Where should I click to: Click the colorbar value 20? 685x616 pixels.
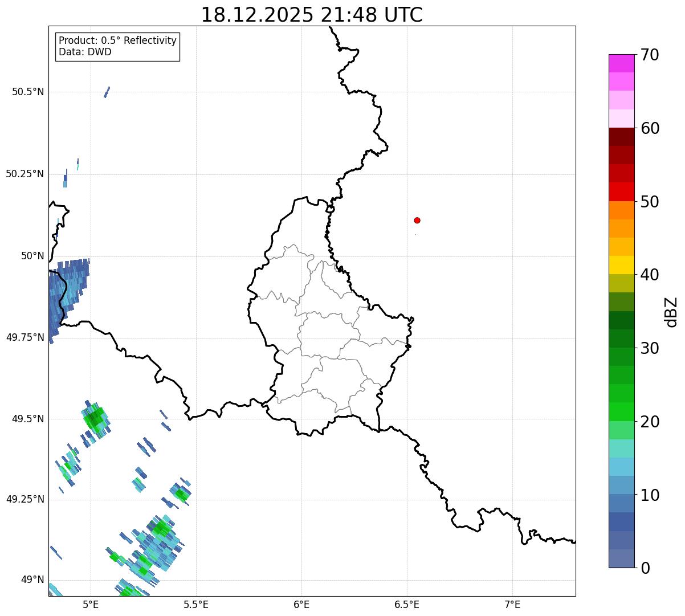(650, 422)
